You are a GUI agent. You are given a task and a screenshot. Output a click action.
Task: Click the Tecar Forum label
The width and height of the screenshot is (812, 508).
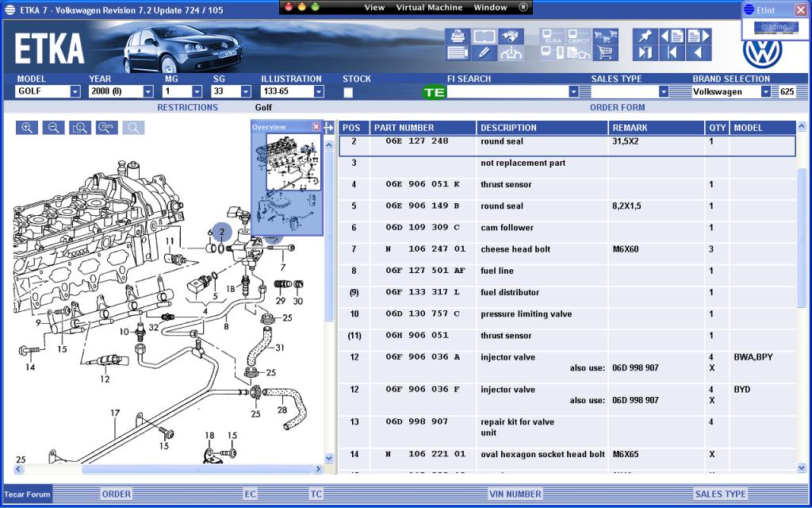point(28,494)
